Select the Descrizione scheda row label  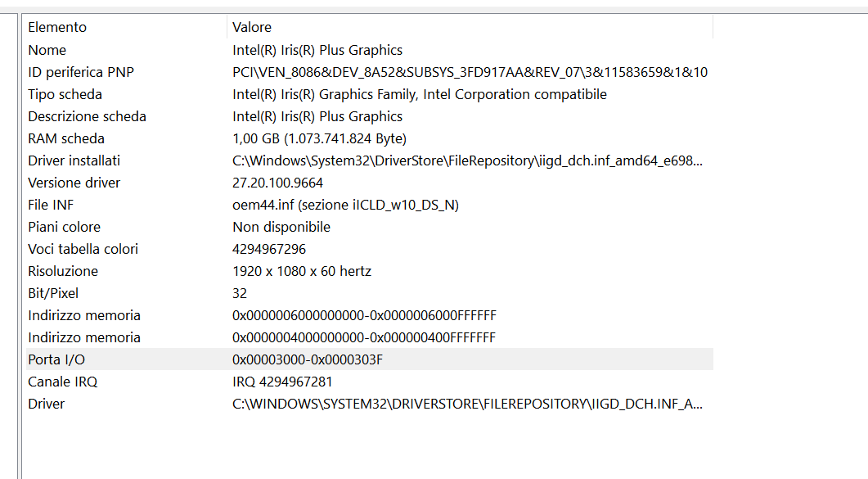[x=87, y=116]
